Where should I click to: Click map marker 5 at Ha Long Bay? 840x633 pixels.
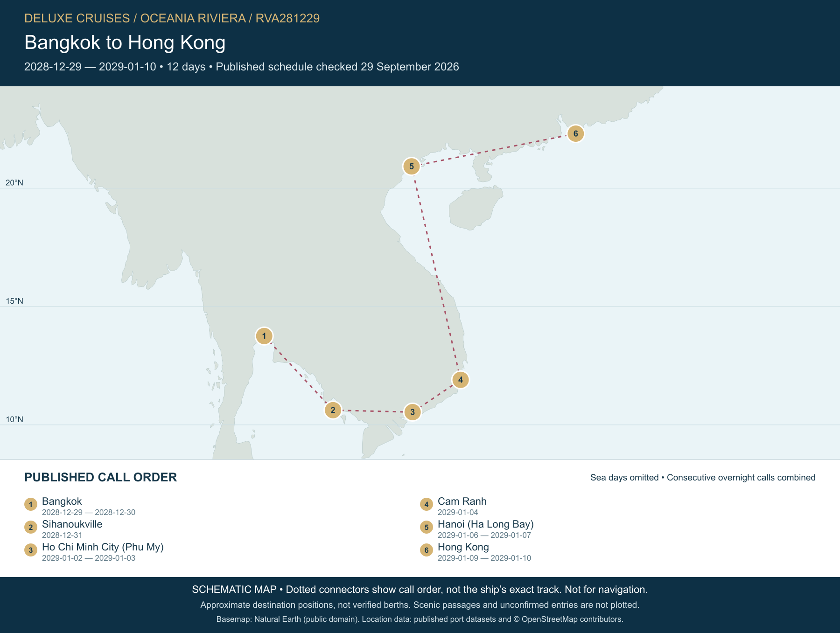[x=412, y=166]
